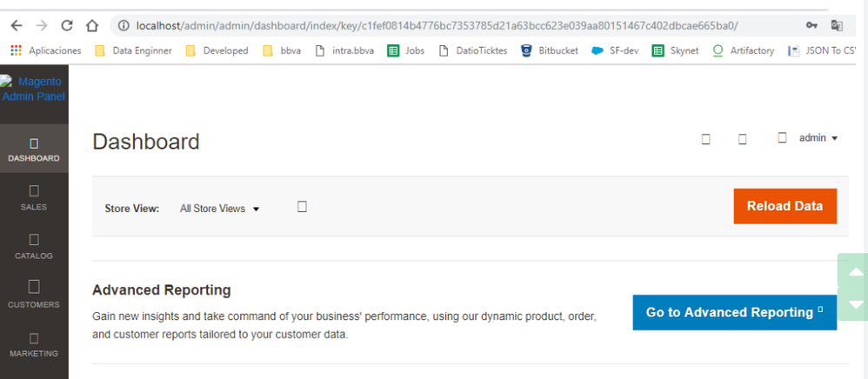Screen dimensions: 868x379
Task: Click Go to Advanced Reporting button
Action: 734,312
